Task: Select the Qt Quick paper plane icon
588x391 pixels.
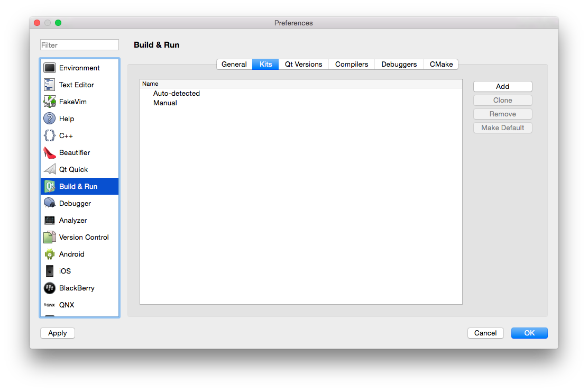Action: (x=50, y=170)
